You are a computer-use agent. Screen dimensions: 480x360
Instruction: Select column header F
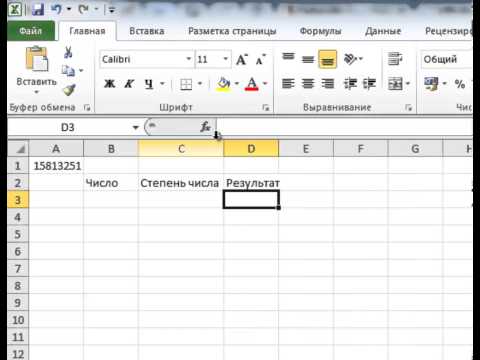[360, 149]
